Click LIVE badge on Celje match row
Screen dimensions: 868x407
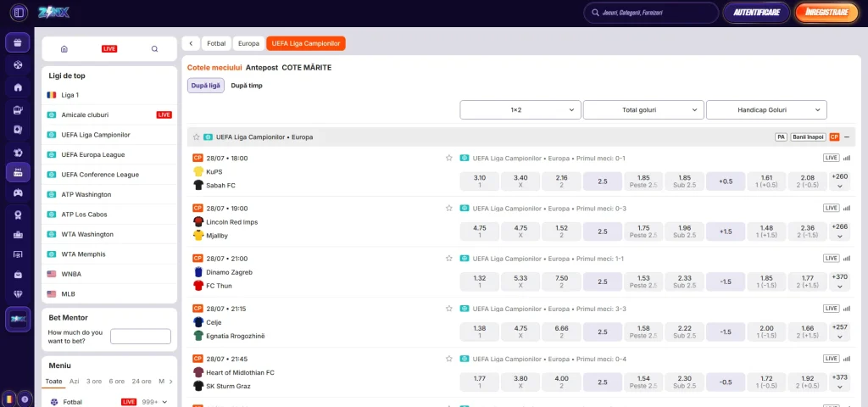point(831,309)
